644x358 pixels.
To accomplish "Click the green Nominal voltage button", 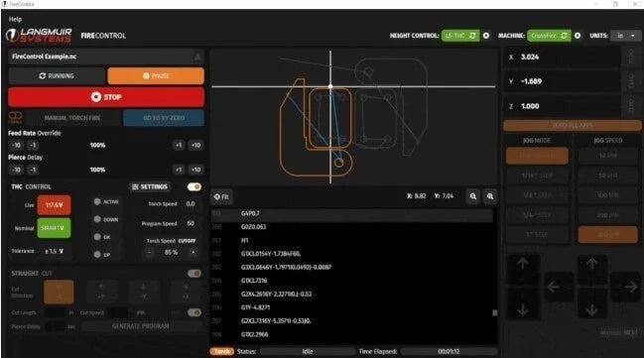I will click(54, 228).
